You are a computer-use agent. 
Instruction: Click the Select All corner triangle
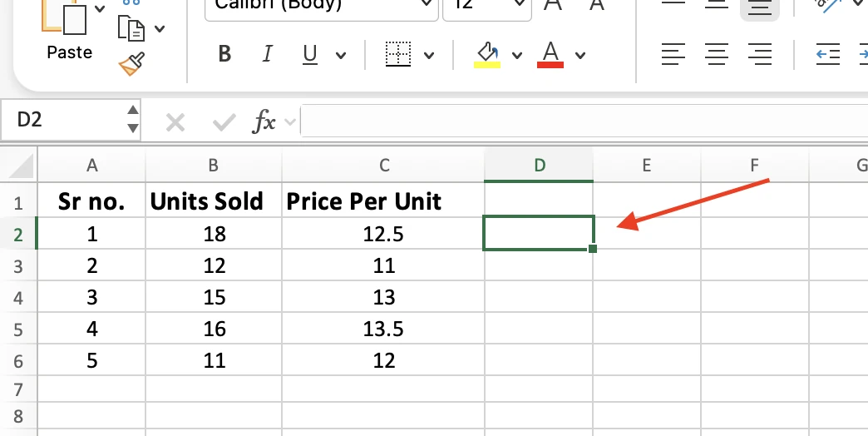click(x=19, y=165)
